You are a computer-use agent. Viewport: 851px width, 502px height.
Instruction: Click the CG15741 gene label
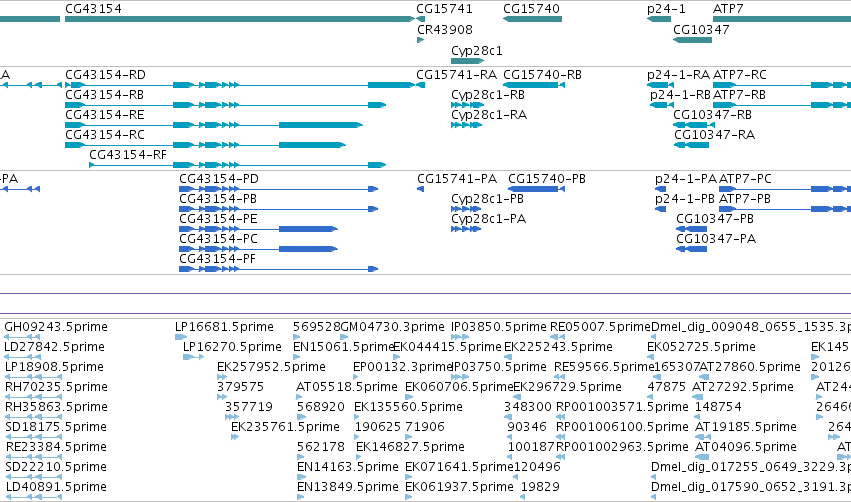pyautogui.click(x=444, y=9)
